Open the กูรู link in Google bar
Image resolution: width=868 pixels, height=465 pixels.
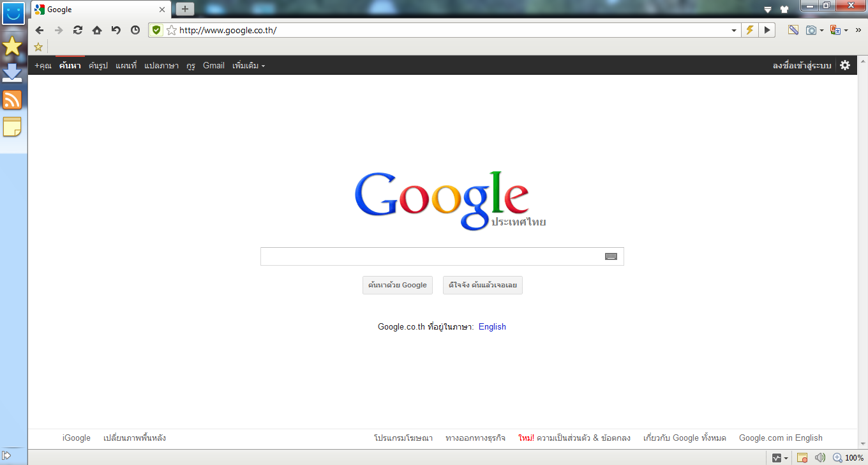click(191, 65)
